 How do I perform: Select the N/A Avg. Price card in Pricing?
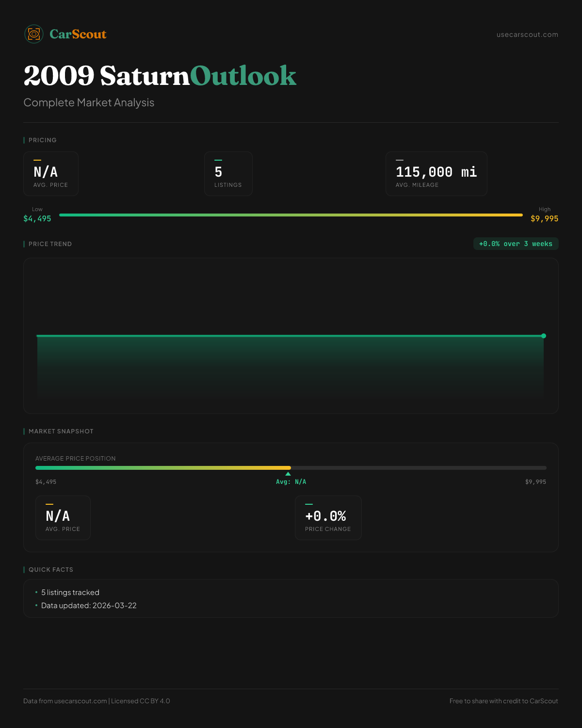tap(51, 174)
